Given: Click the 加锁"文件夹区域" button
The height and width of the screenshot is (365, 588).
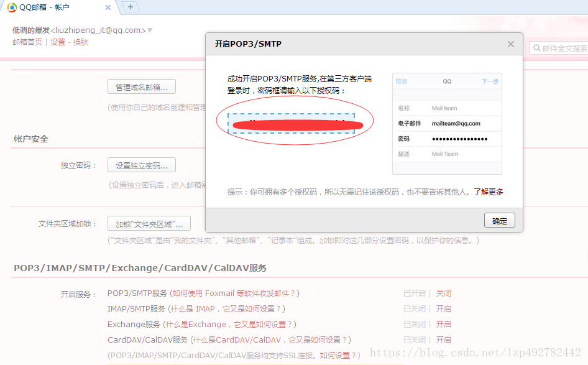Looking at the screenshot, I should (149, 224).
